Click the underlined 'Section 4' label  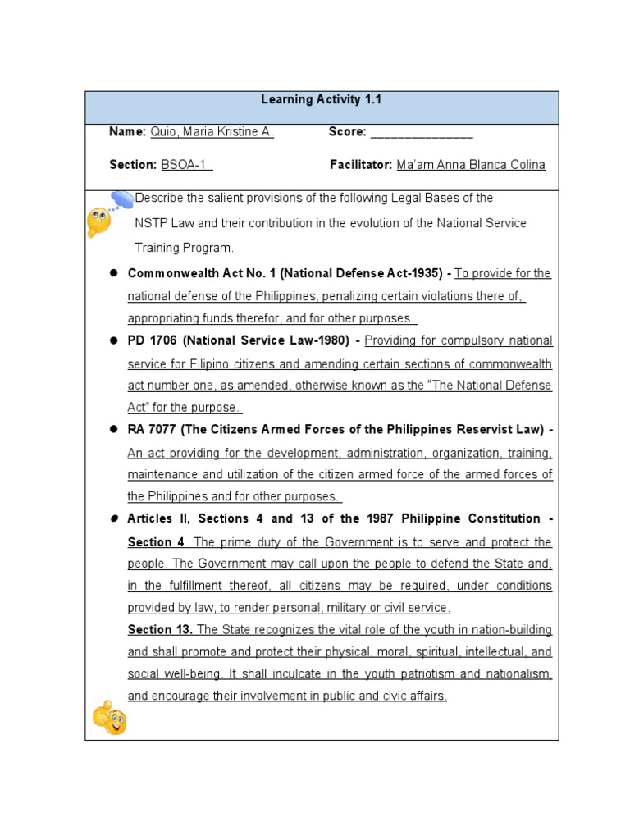tap(156, 542)
